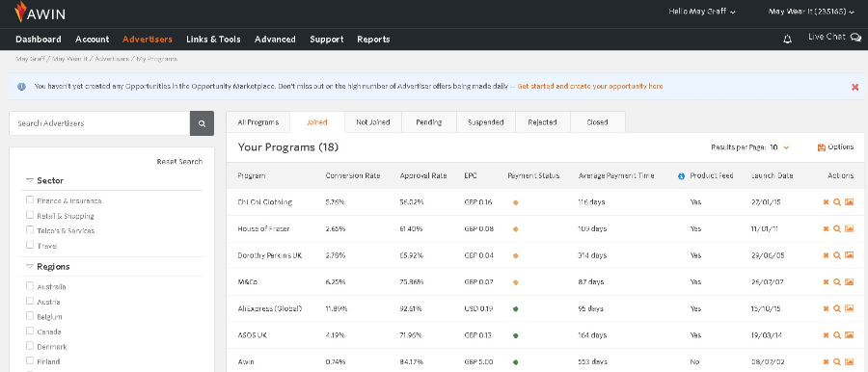This screenshot has height=372, width=868.
Task: Click the Reset Search link
Action: (179, 162)
